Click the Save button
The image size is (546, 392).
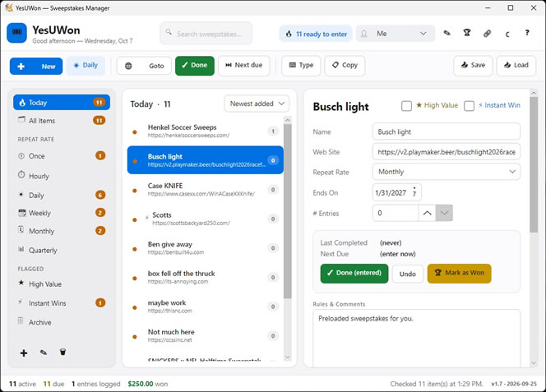pyautogui.click(x=473, y=66)
